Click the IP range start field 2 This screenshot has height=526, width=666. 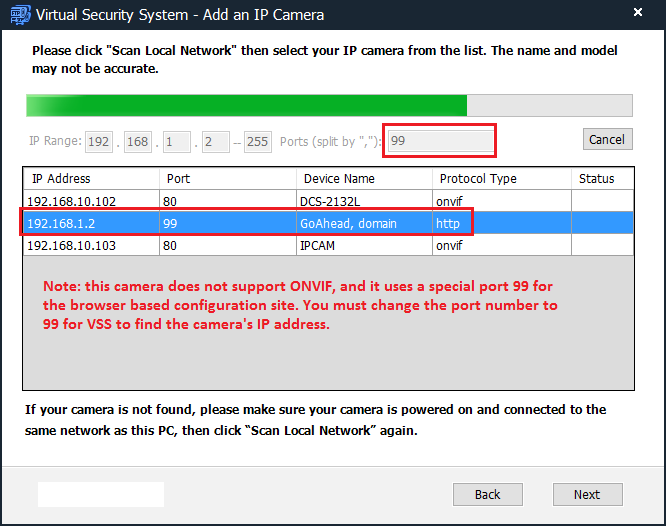tap(216, 141)
